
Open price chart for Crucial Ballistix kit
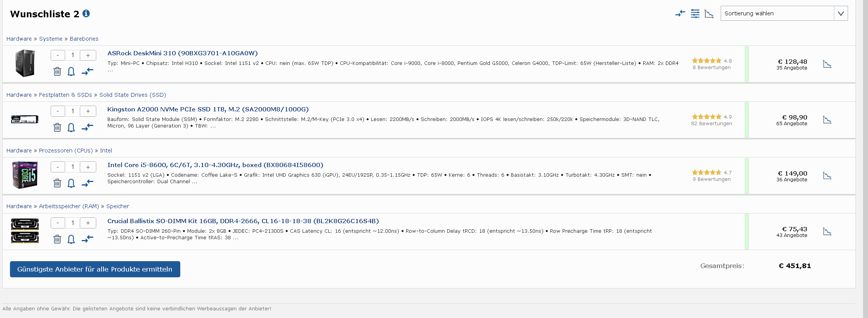tap(827, 232)
